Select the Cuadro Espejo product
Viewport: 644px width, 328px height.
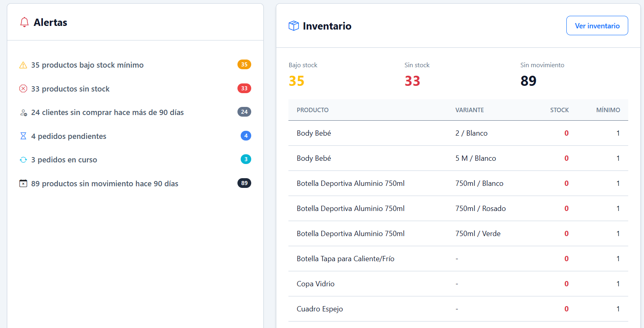(x=320, y=309)
